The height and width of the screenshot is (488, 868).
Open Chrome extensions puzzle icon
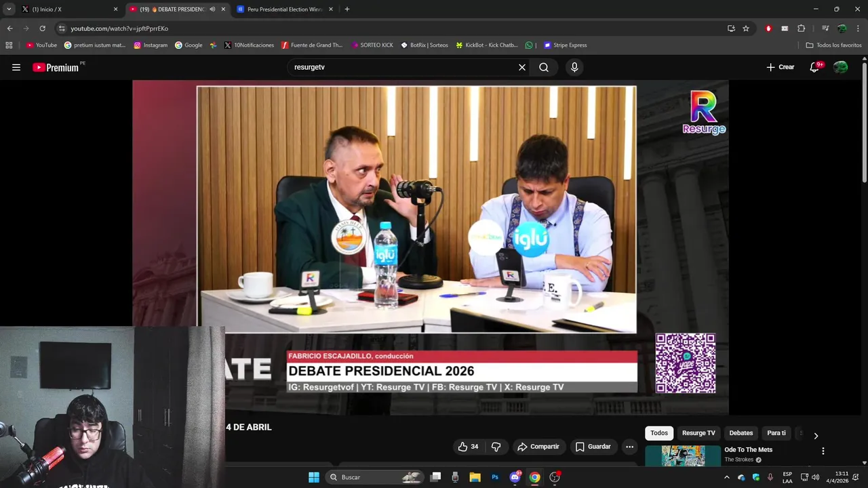pos(801,28)
